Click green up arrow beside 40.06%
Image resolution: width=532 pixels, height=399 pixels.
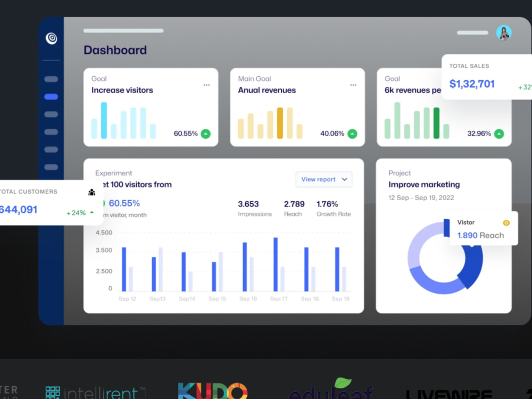click(x=352, y=134)
